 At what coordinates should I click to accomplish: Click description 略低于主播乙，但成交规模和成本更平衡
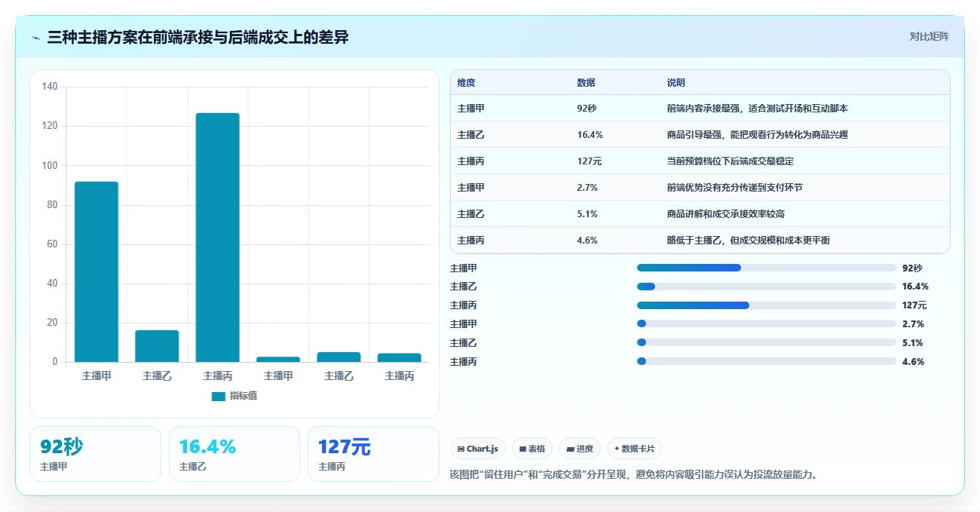click(x=749, y=241)
